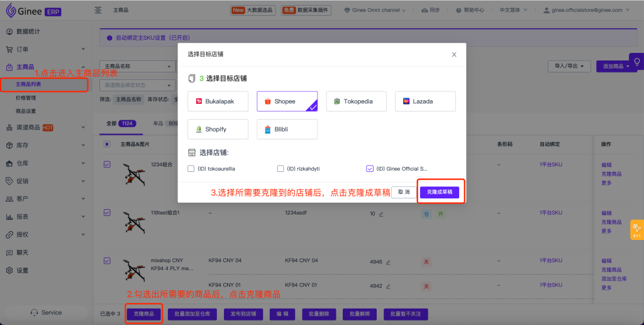Open 渠道商品绑定状态 filter dropdown

click(x=137, y=85)
